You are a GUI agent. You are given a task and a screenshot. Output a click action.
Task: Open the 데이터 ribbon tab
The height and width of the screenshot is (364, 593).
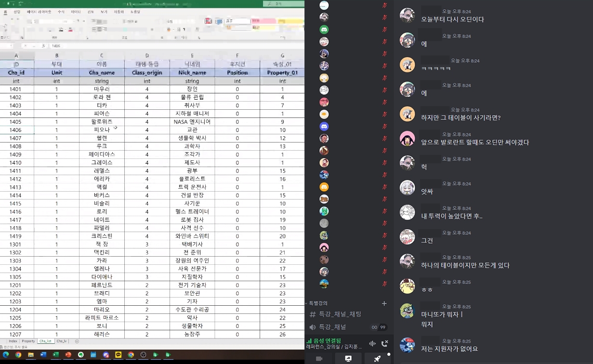[x=76, y=12]
